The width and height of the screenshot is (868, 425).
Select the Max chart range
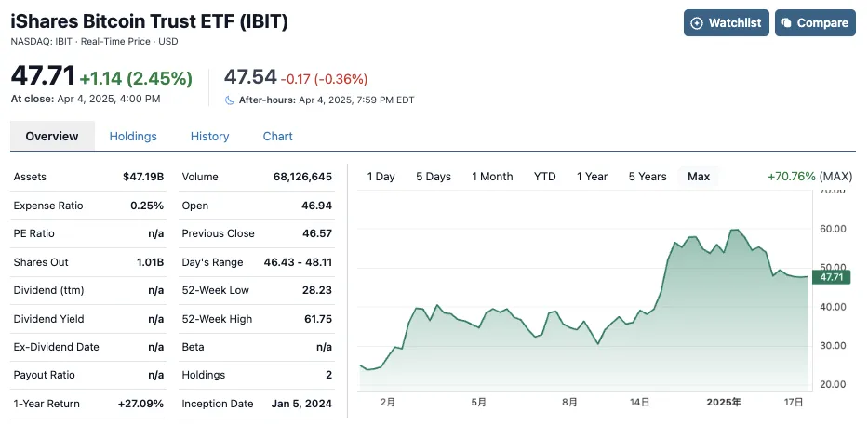tap(699, 177)
